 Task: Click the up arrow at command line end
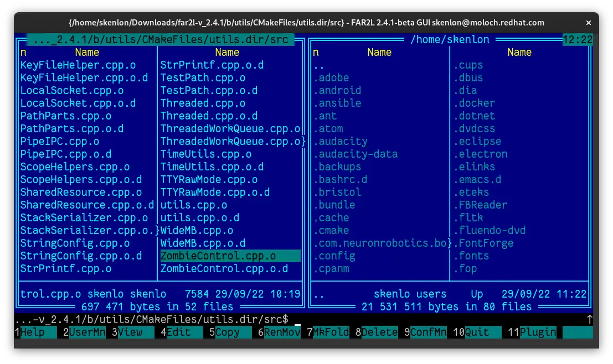pos(589,320)
